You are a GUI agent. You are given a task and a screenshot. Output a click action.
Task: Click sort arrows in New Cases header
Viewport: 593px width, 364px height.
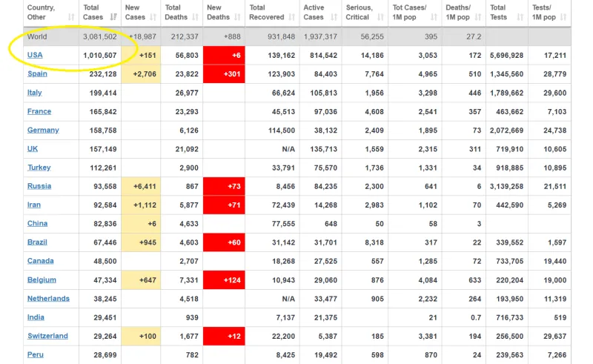pos(154,16)
